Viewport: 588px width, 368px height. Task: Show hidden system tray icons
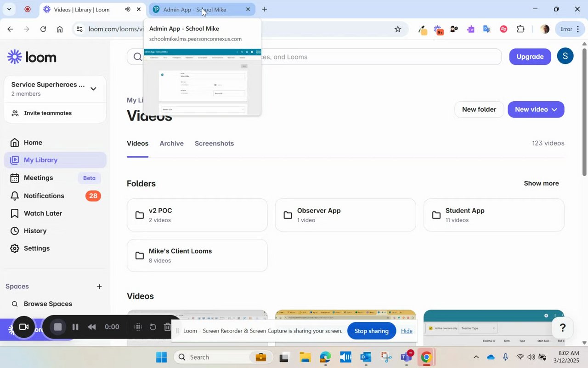[x=476, y=357]
